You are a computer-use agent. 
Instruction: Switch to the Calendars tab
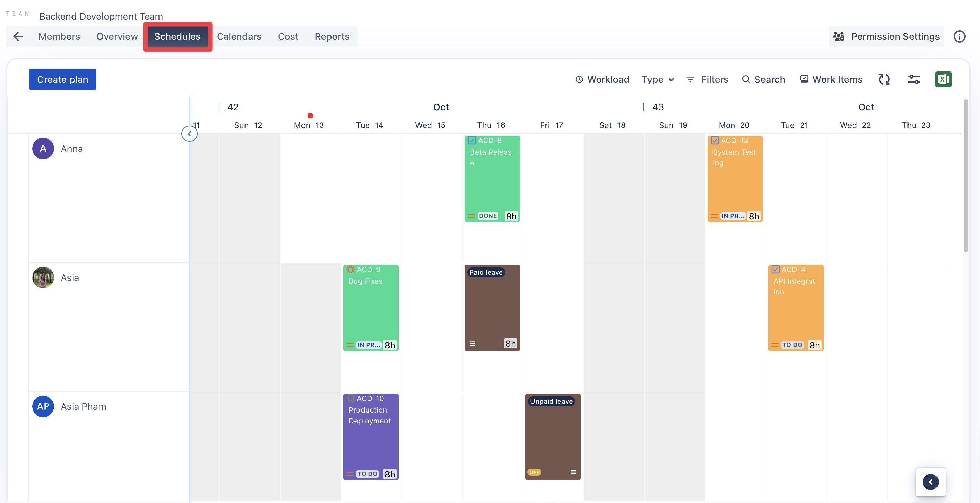click(239, 36)
